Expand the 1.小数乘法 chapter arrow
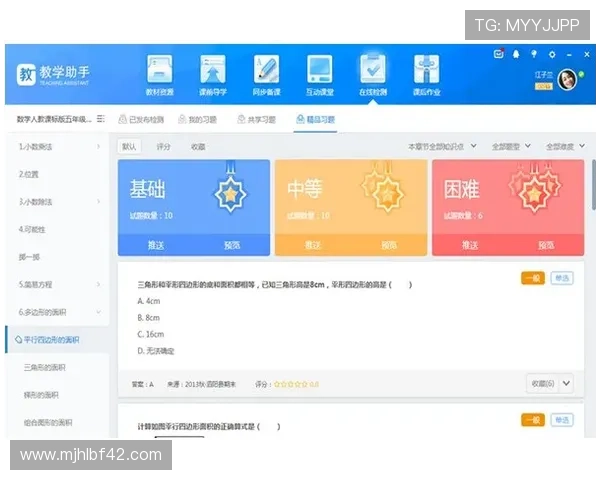 click(98, 147)
